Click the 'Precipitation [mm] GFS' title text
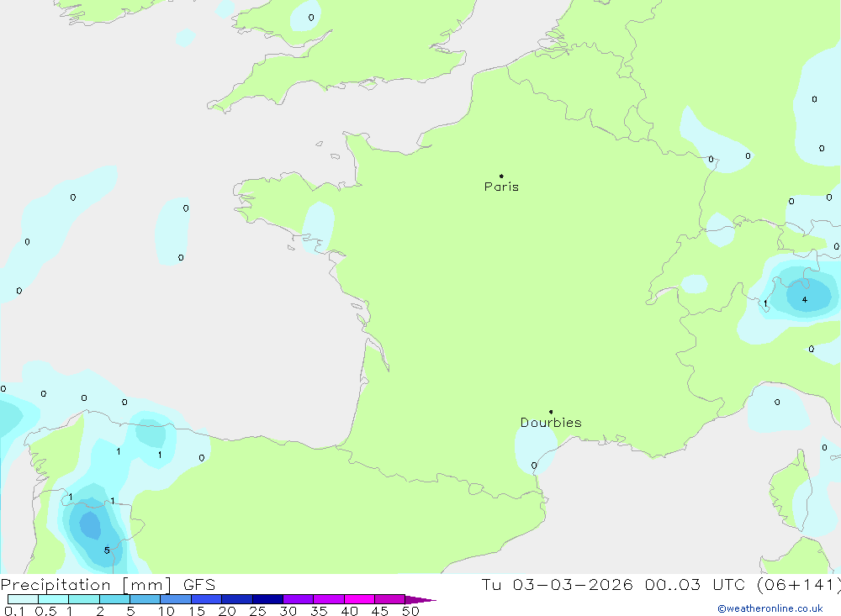Image resolution: width=841 pixels, height=616 pixels. 108,585
